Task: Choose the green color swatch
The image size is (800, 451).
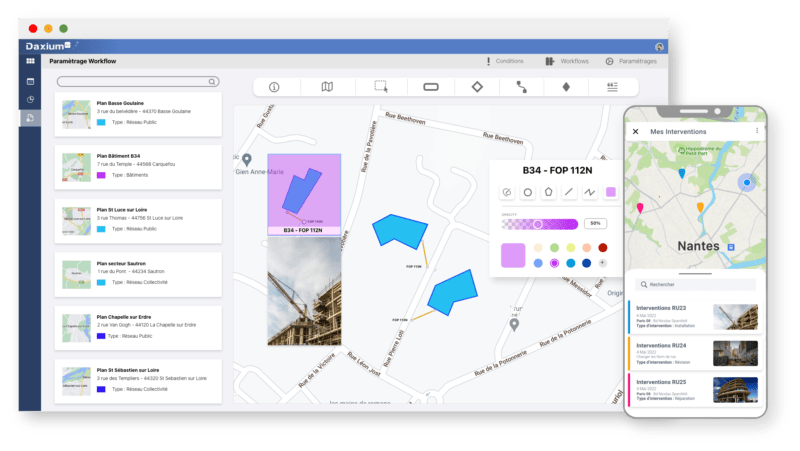Action: coord(555,248)
